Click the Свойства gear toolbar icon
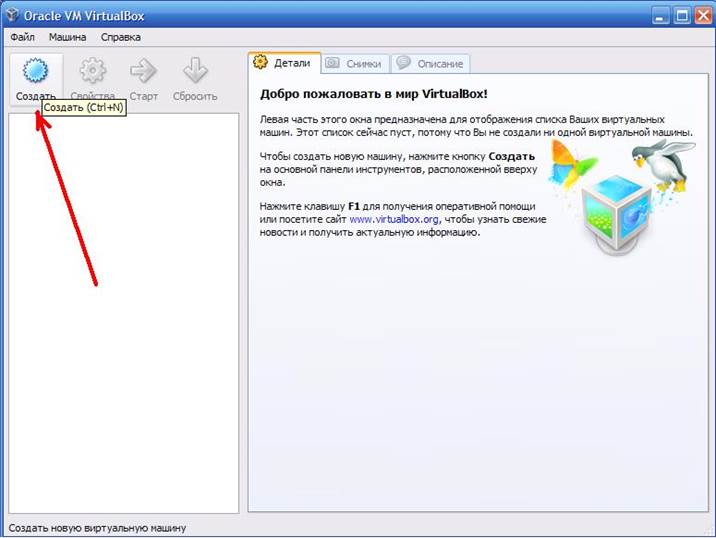The width and height of the screenshot is (716, 538). (93, 71)
